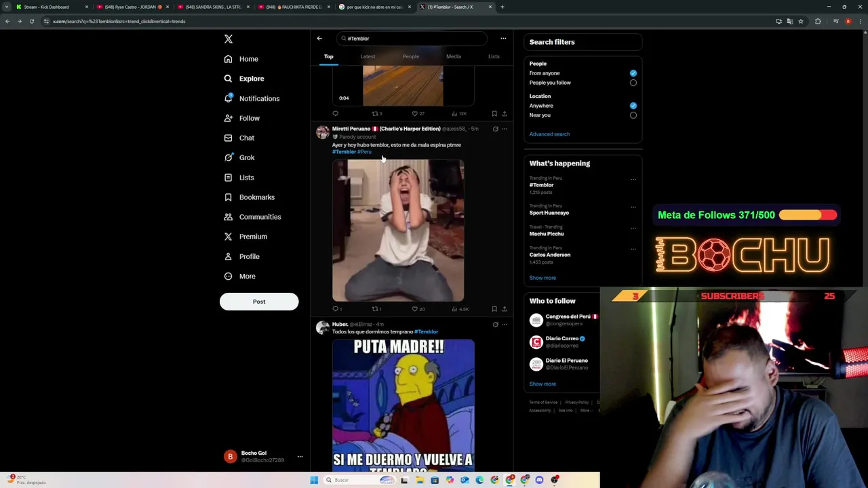868x488 pixels.
Task: Click the Windows taskbar Buscar search box
Action: pyautogui.click(x=359, y=480)
